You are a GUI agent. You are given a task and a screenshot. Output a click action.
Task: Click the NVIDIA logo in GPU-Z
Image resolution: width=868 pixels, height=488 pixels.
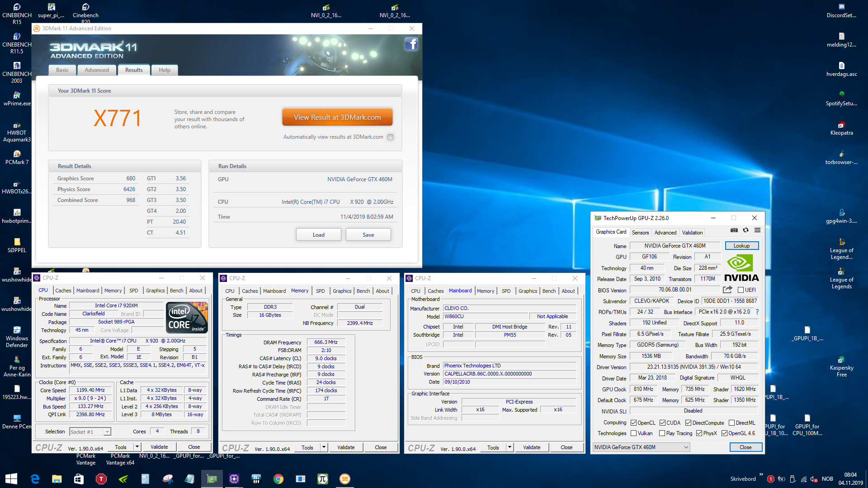pos(741,268)
